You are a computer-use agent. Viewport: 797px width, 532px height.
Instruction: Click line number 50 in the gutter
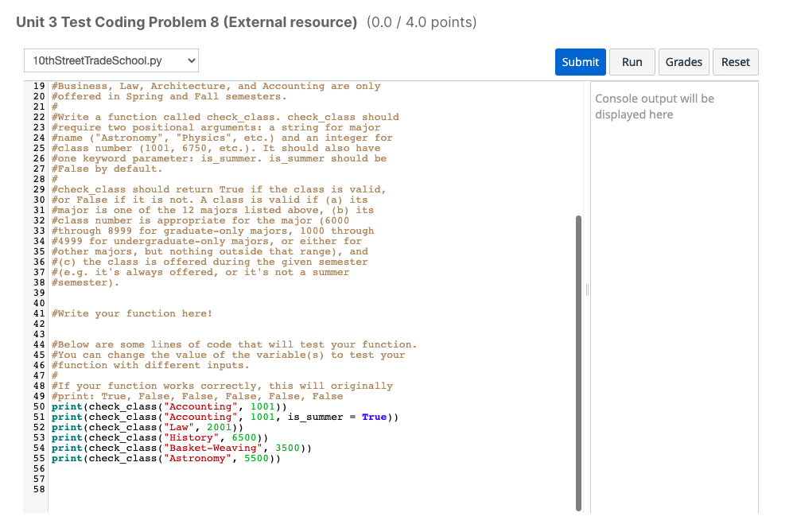click(x=39, y=406)
